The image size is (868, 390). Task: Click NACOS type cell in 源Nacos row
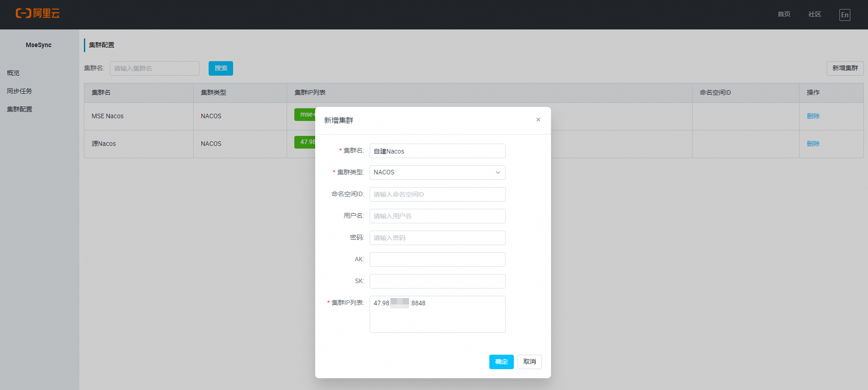[240, 144]
